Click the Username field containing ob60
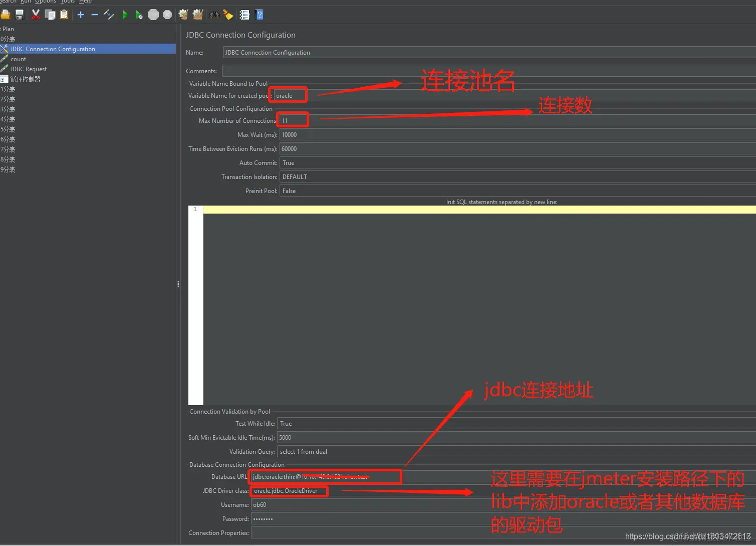The height and width of the screenshot is (546, 756). coord(503,505)
